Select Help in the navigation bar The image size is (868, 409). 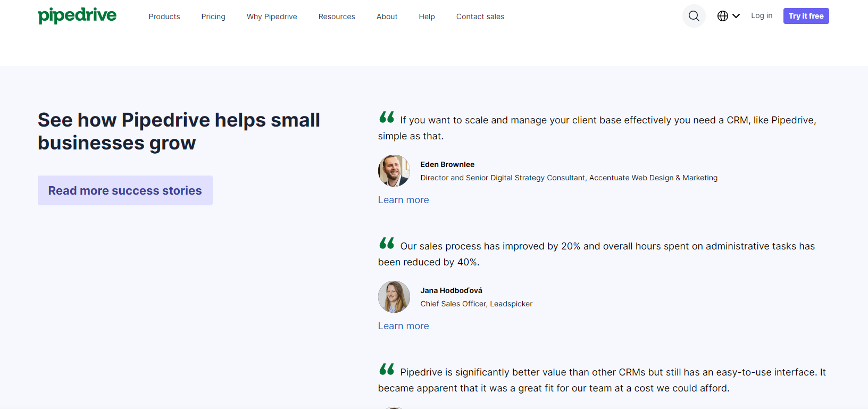427,16
